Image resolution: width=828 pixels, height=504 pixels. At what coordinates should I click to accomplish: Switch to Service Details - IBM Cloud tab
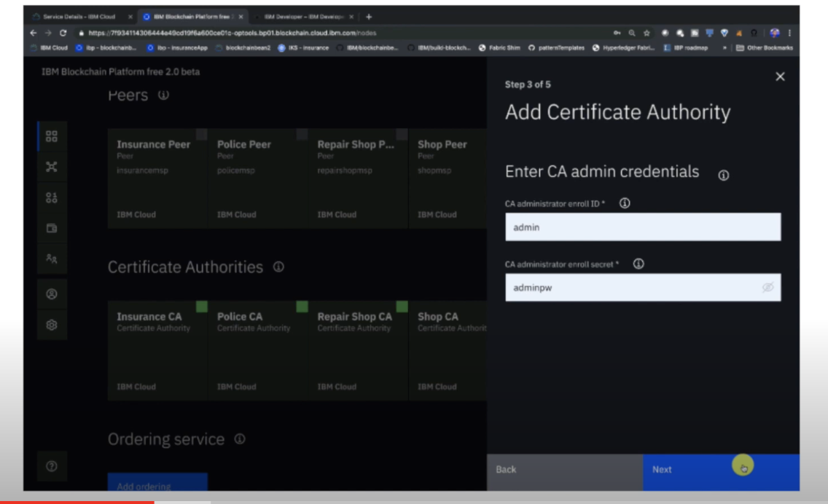pyautogui.click(x=79, y=17)
